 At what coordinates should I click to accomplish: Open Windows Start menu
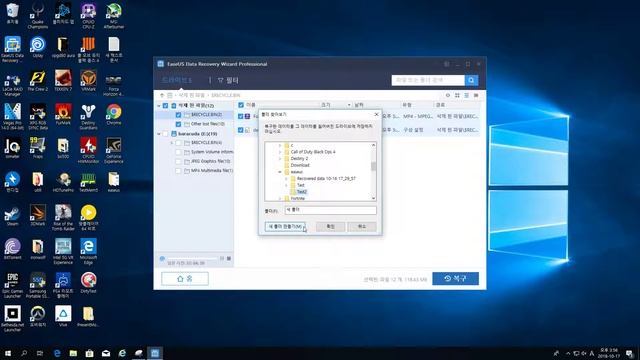click(x=8, y=353)
